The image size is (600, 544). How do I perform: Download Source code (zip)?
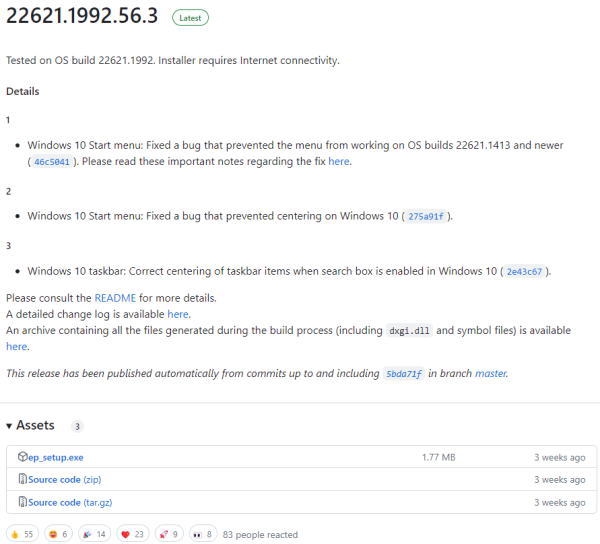point(64,479)
